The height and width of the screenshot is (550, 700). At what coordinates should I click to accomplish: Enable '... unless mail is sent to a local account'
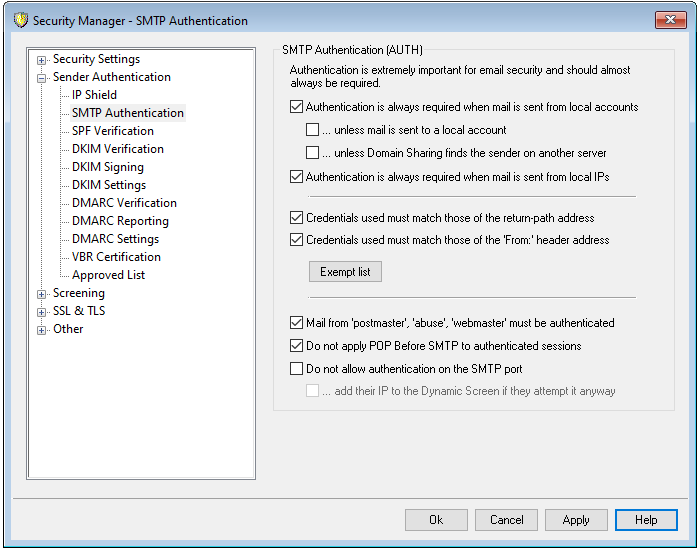tap(313, 130)
